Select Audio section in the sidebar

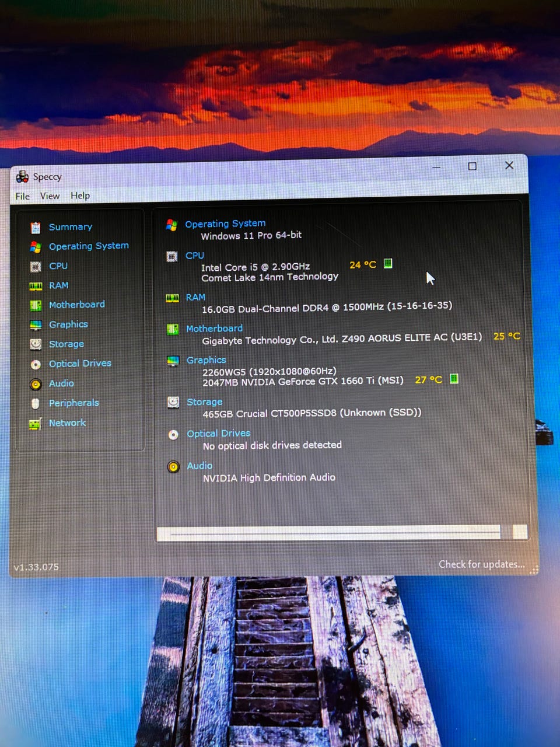tap(61, 383)
